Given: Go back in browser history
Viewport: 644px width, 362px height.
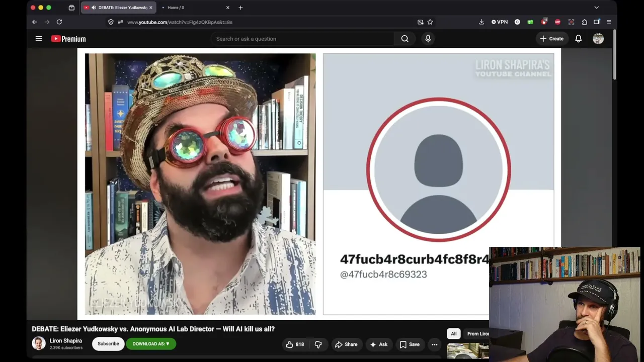Looking at the screenshot, I should pyautogui.click(x=35, y=22).
